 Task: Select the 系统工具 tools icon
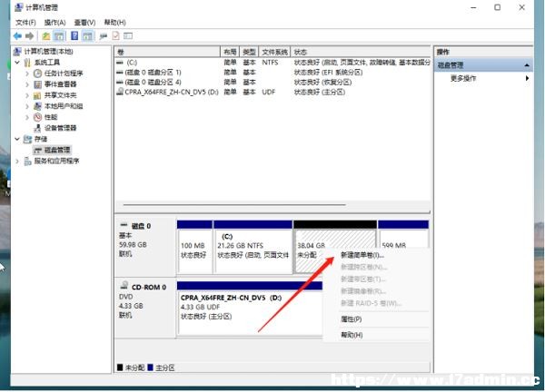coord(27,63)
